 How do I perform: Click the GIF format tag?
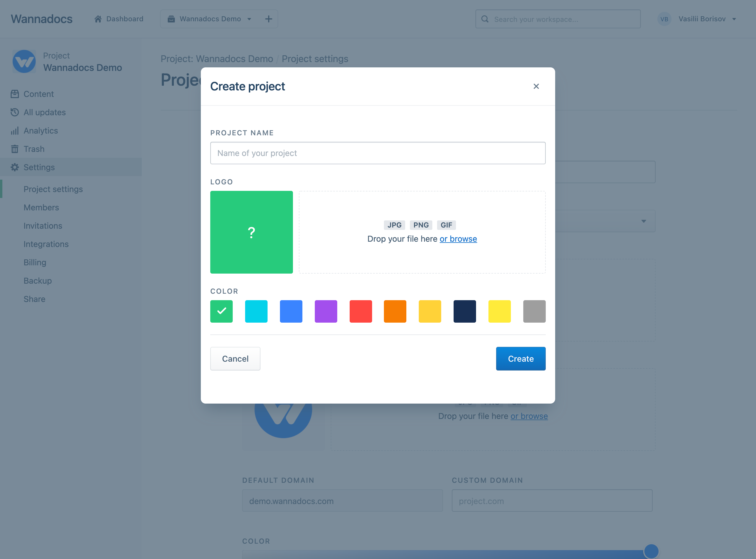pyautogui.click(x=446, y=225)
